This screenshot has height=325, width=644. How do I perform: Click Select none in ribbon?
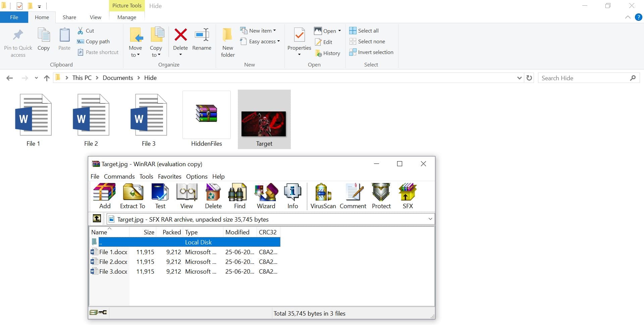[x=367, y=41]
